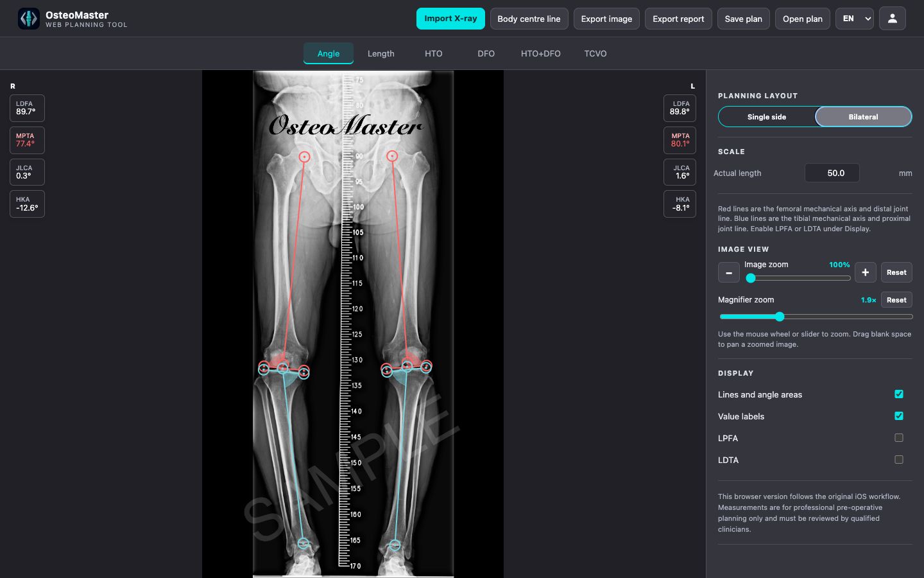Viewport: 924px width, 578px height.
Task: Click the right JLCA 0.3° label
Action: (27, 172)
